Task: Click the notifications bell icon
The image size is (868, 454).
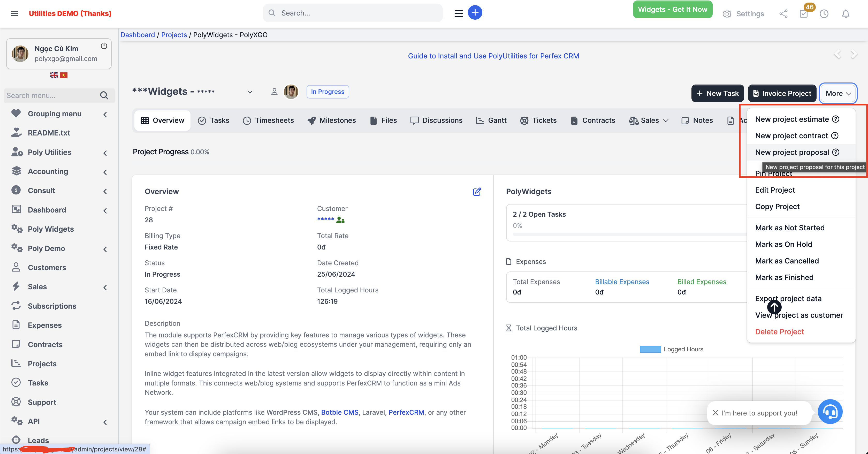Action: [846, 14]
